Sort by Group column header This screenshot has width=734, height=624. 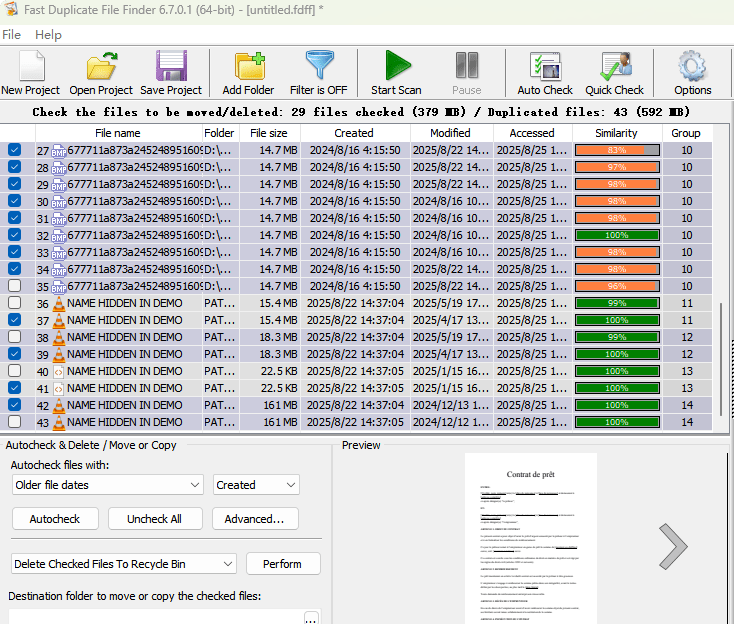click(686, 133)
